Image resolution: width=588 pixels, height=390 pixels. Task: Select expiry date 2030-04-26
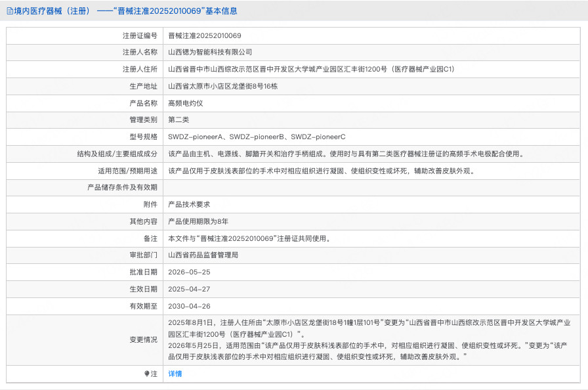pos(189,306)
